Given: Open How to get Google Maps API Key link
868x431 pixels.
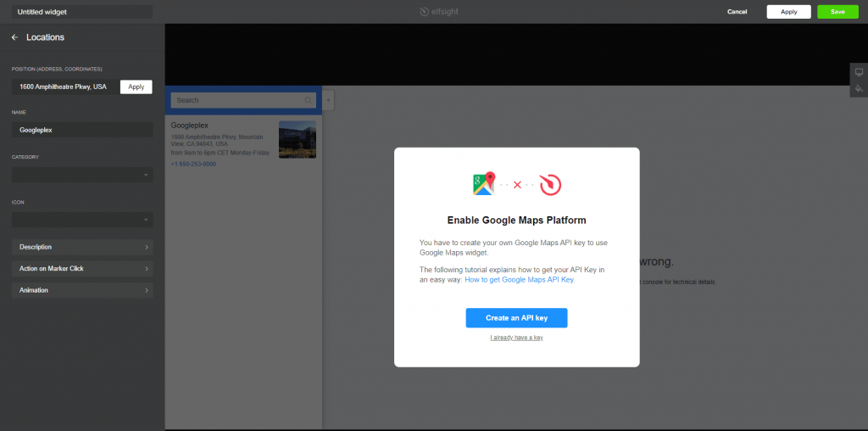Looking at the screenshot, I should click(520, 279).
